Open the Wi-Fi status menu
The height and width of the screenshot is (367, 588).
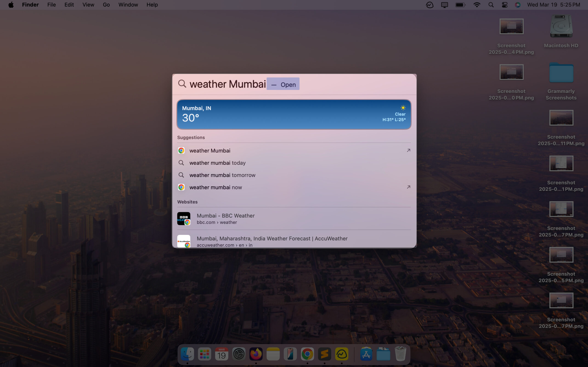477,5
